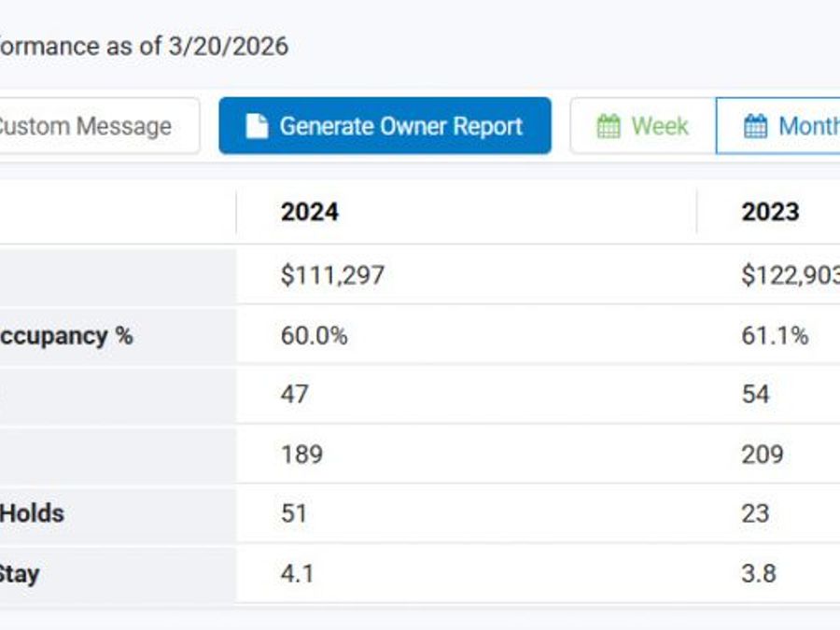Click the 2023 Holds value 23

click(755, 512)
